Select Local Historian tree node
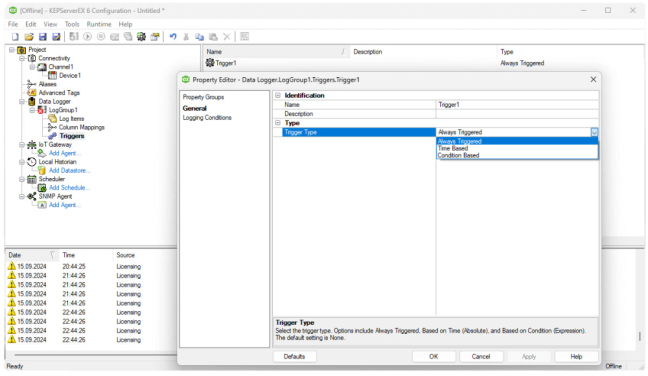The image size is (648, 376). [x=57, y=162]
